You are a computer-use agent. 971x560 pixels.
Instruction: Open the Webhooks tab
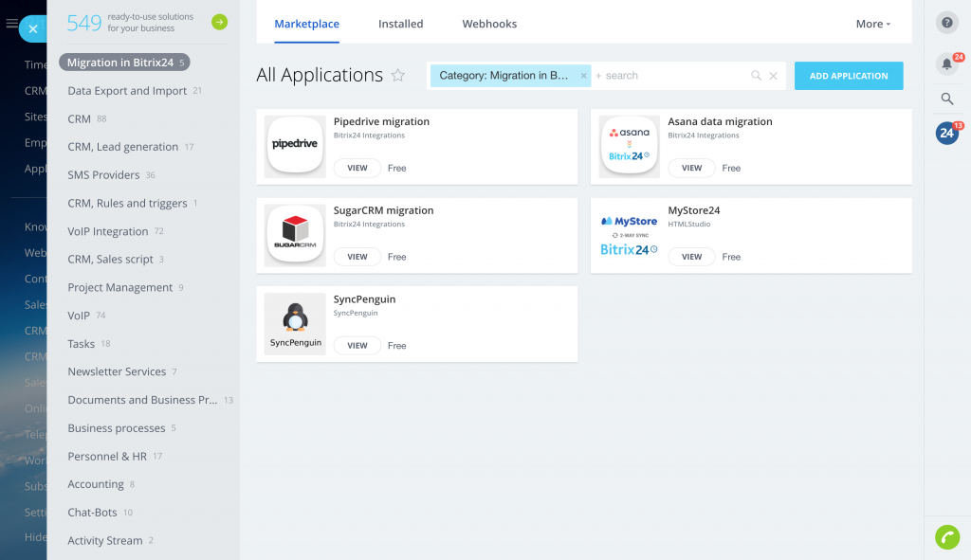pyautogui.click(x=489, y=24)
